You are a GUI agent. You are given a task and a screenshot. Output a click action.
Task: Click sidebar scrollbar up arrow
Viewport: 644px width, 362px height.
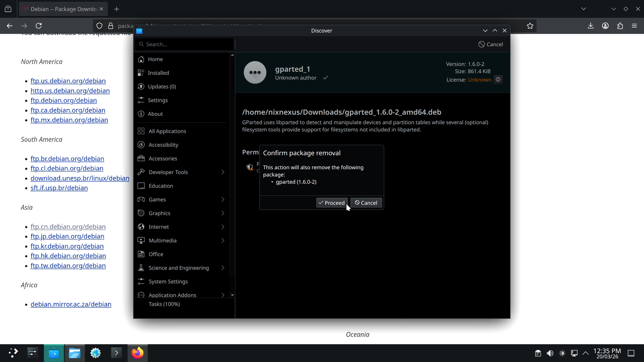tap(232, 55)
